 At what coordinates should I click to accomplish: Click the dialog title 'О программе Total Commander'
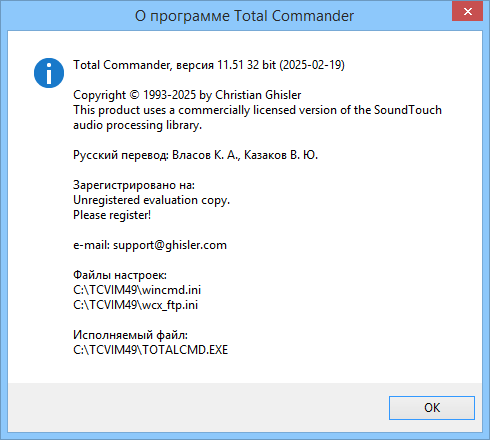coord(244,16)
